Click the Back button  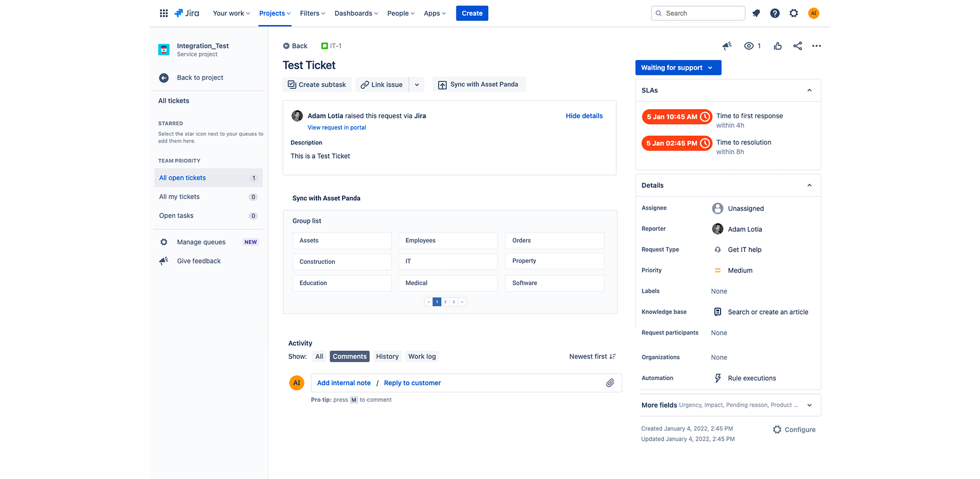pyautogui.click(x=295, y=46)
